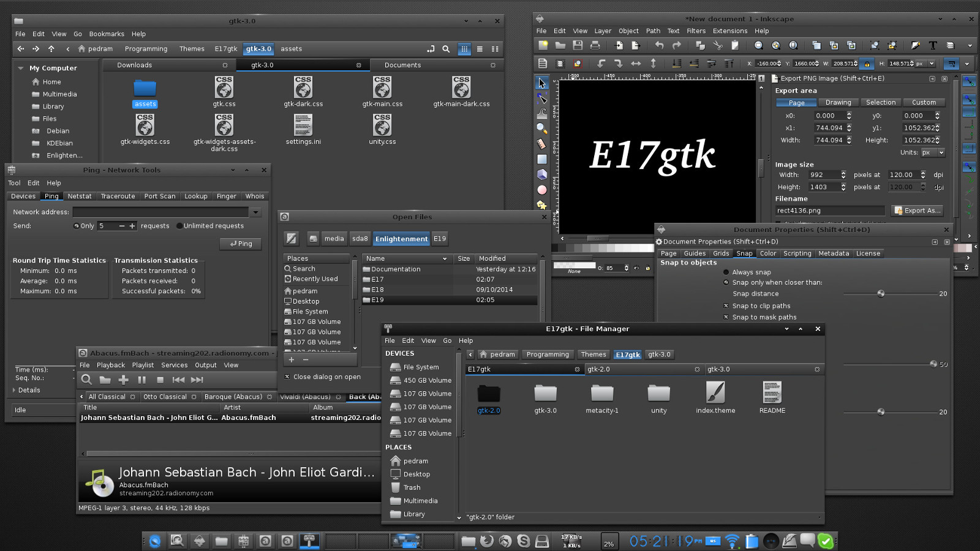Click Wi-Fi network icon in panel
The image size is (980, 551).
[x=732, y=541]
